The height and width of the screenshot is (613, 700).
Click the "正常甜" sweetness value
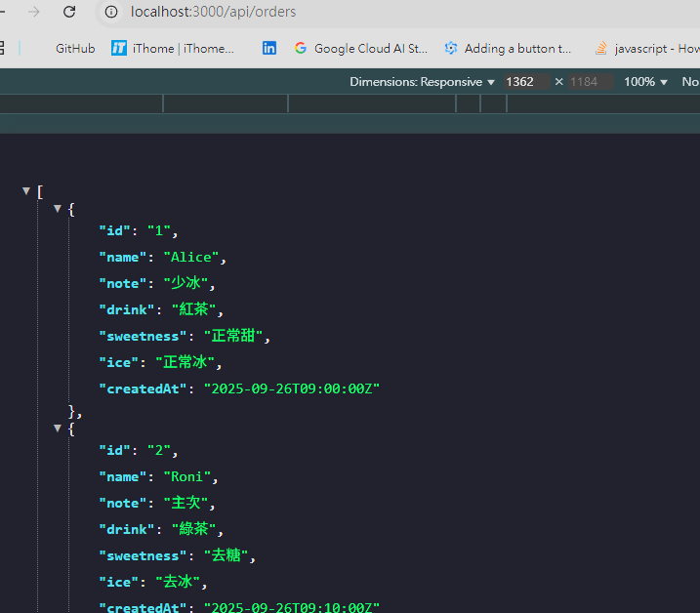click(x=233, y=336)
